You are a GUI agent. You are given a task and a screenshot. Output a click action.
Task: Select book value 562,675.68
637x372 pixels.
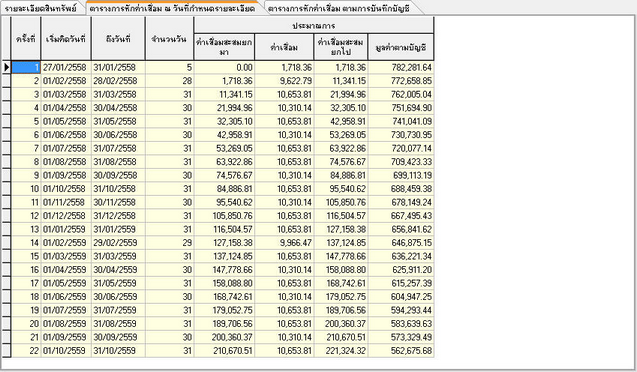[401, 350]
